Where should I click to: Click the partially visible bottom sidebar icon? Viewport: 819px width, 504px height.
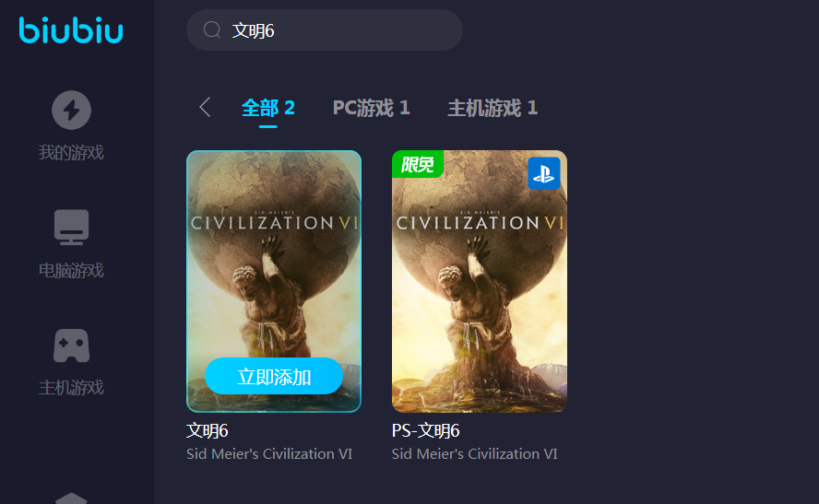point(72,498)
